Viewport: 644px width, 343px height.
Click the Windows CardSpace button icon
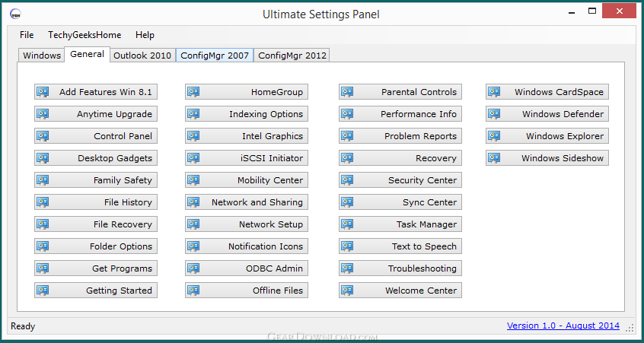494,92
